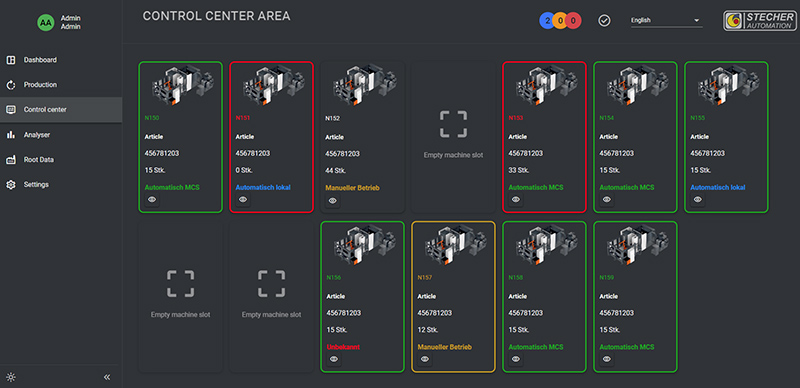800x388 pixels.
Task: Open the Dashboard icon in sidebar
Action: point(11,60)
